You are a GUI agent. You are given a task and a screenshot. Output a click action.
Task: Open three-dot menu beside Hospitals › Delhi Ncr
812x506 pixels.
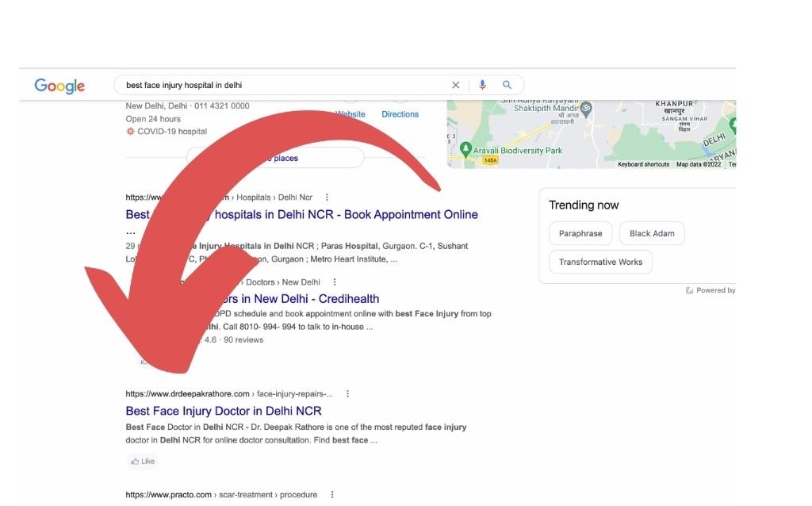pyautogui.click(x=327, y=197)
